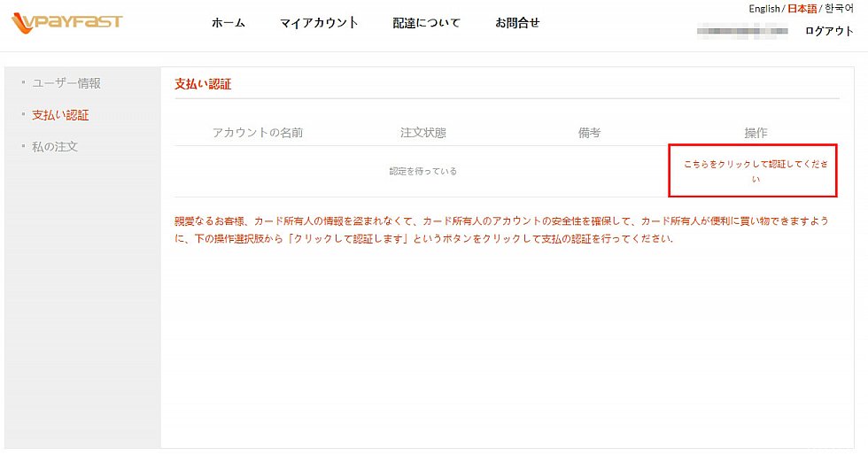Click the ログアウト link

829,31
